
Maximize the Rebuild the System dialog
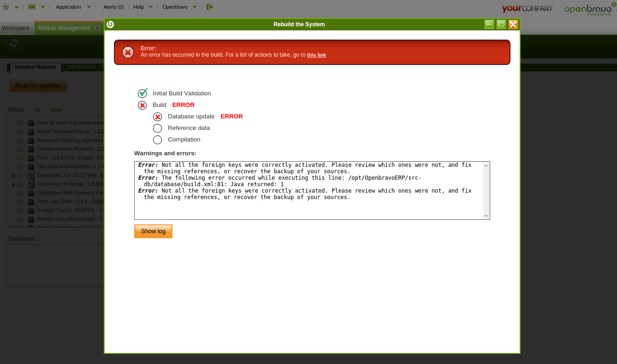pyautogui.click(x=501, y=24)
